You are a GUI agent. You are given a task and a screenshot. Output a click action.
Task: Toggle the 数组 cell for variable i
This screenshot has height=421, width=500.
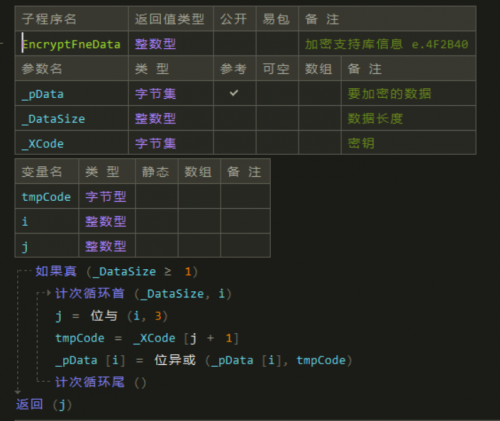coord(199,221)
